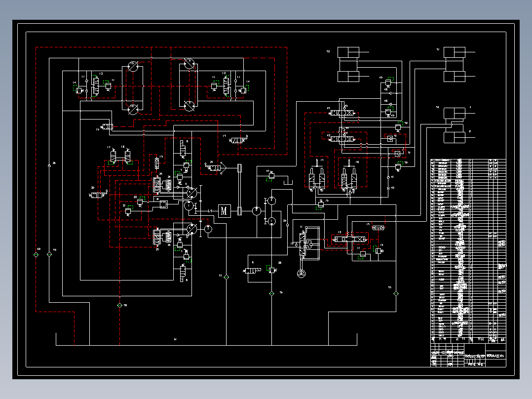Image resolution: width=532 pixels, height=399 pixels.
Task: Select filter diamond labeled 59
Action: pos(49,254)
